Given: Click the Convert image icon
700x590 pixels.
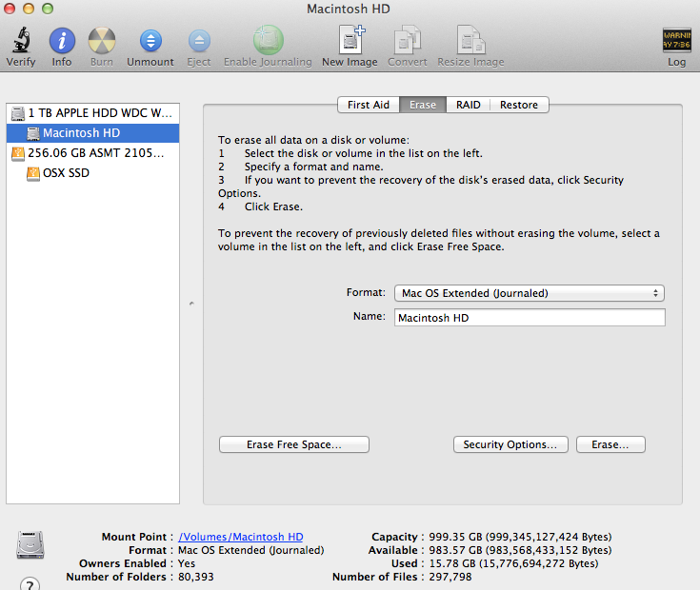Looking at the screenshot, I should click(408, 40).
